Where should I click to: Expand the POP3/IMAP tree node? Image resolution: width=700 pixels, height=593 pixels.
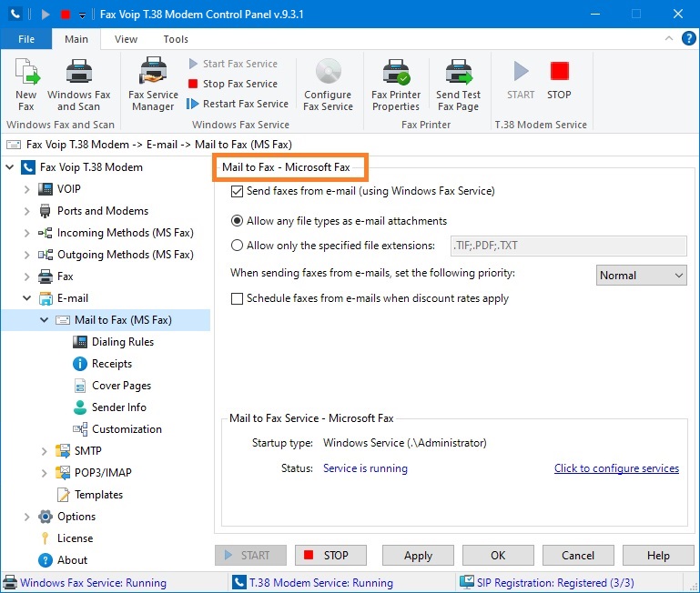[x=45, y=473]
